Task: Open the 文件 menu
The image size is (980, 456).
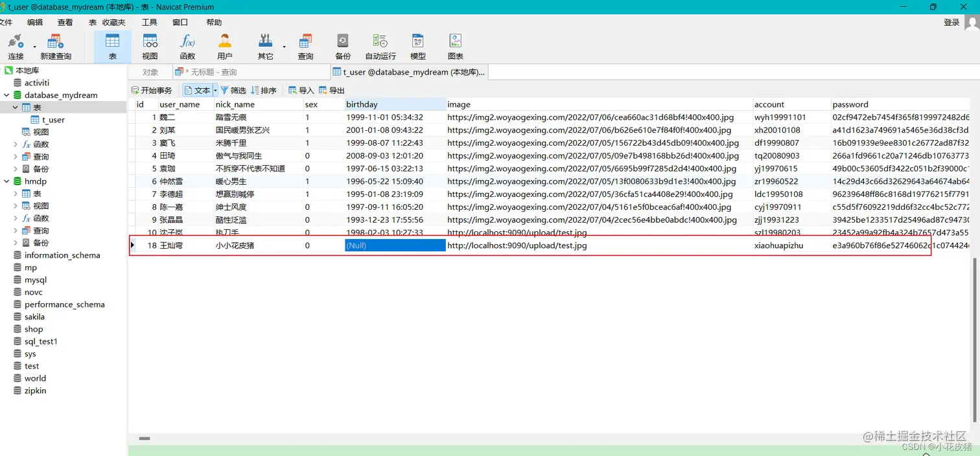Action: coord(6,22)
